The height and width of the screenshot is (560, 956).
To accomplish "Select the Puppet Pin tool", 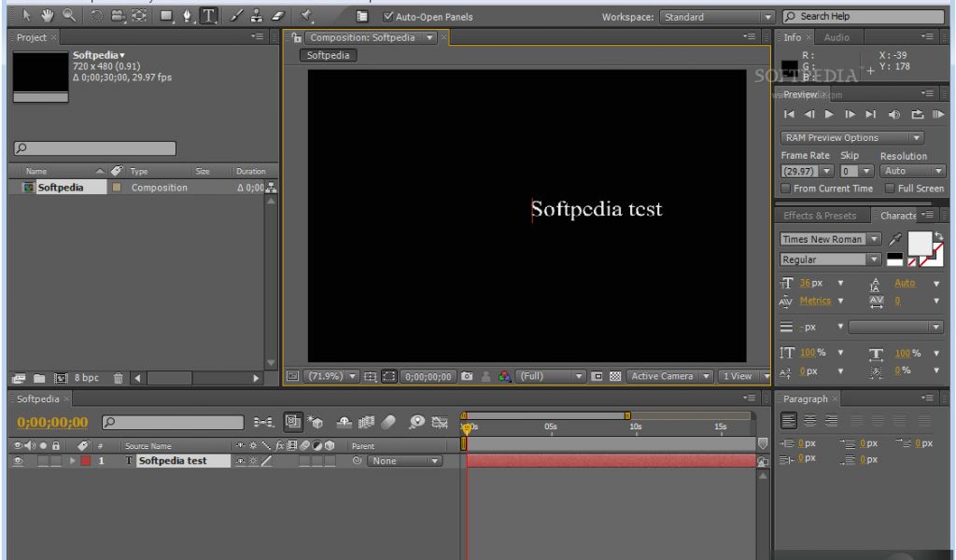I will tap(306, 16).
